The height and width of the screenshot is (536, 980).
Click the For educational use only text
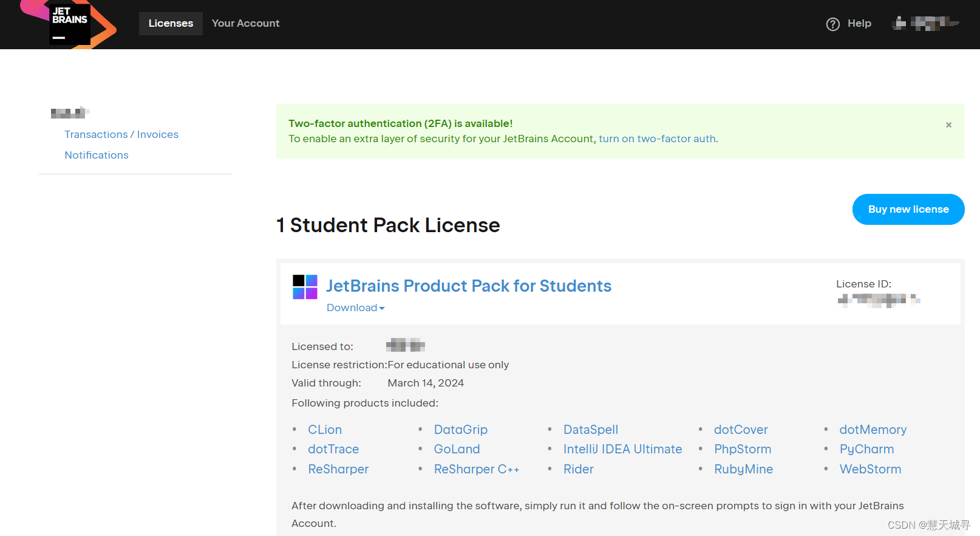(448, 365)
